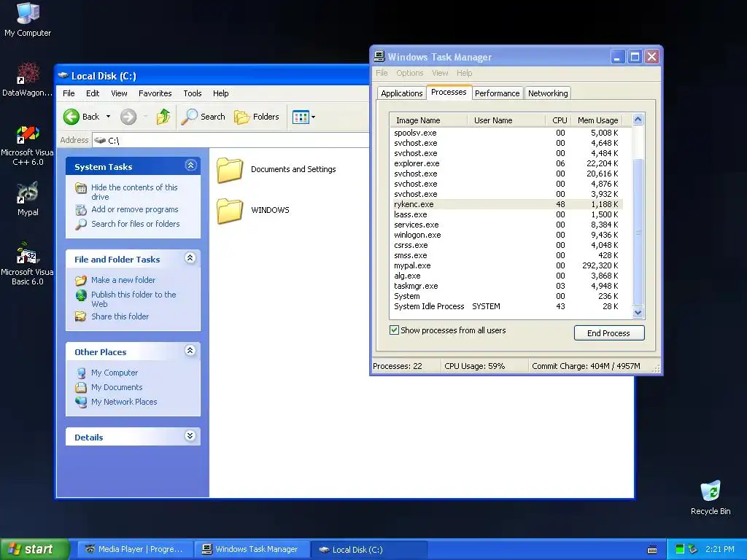This screenshot has width=747, height=560.
Task: Open Explorer Tools menu
Action: (193, 93)
